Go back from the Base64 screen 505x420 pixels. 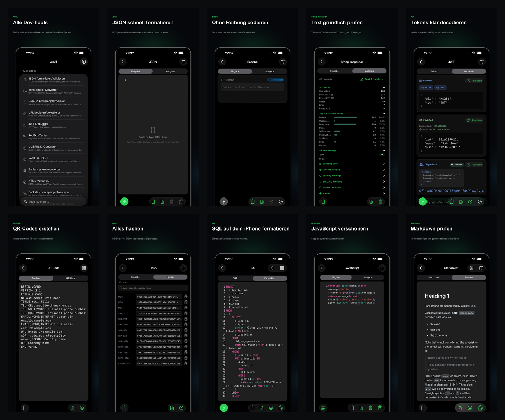tap(222, 62)
